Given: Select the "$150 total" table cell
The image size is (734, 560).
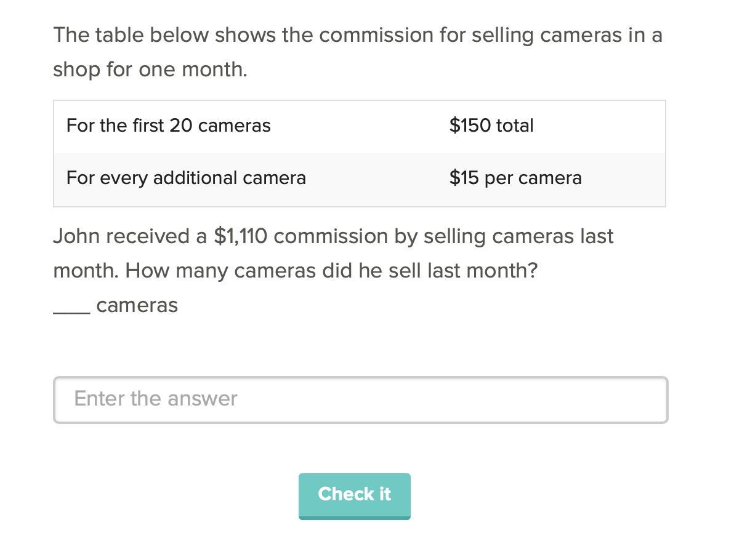Looking at the screenshot, I should [491, 126].
